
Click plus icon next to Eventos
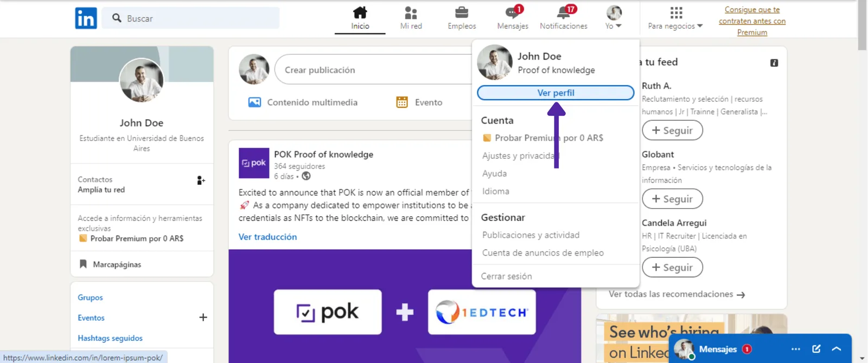pos(203,317)
